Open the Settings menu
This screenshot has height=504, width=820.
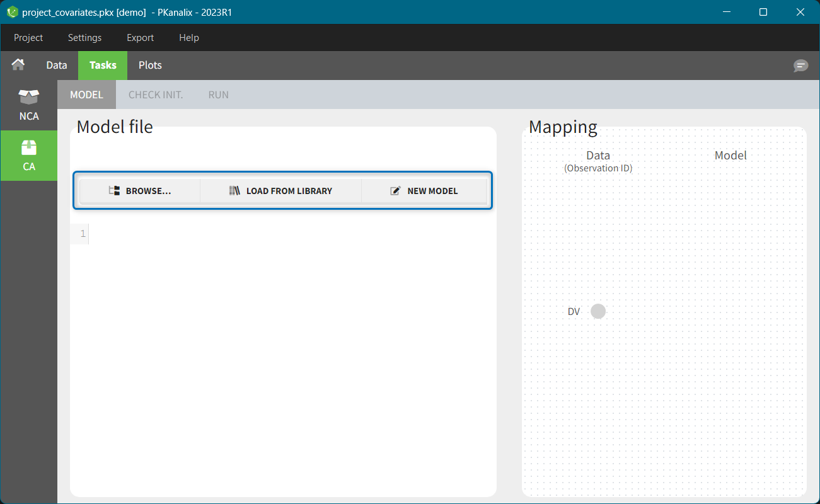(84, 38)
